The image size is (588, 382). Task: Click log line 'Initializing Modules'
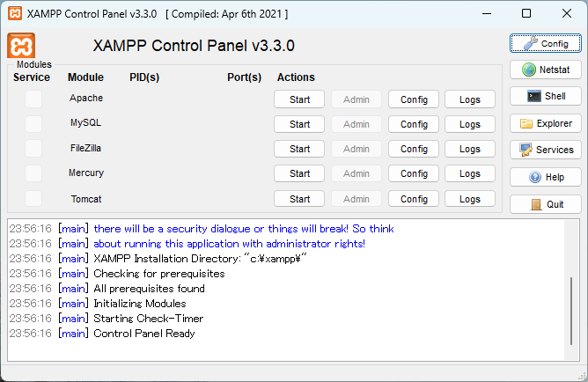pos(140,304)
